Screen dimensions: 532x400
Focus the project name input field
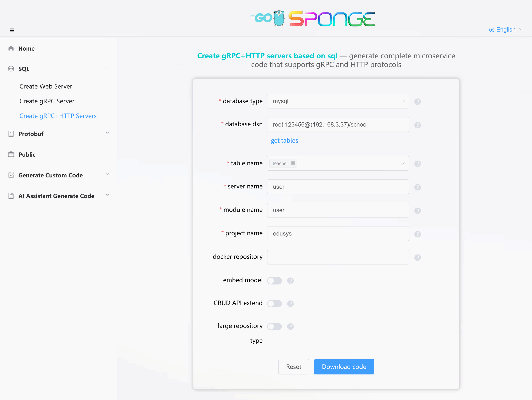point(338,233)
